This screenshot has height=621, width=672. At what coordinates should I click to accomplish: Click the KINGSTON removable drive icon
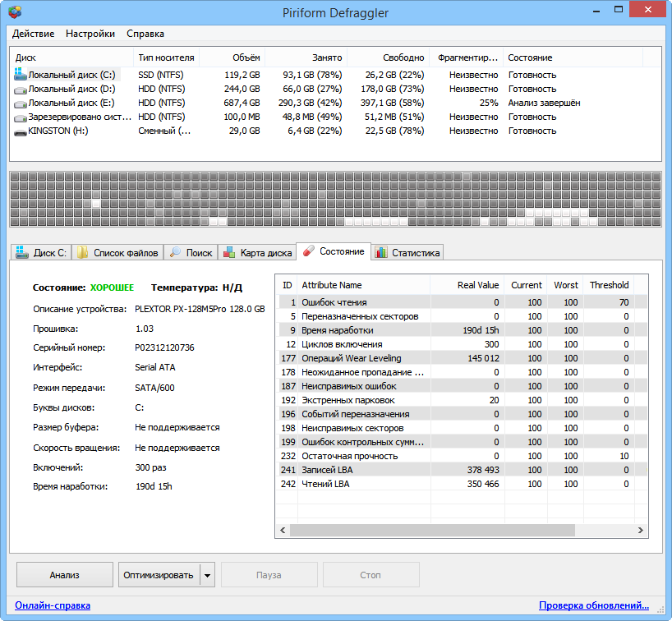coord(21,132)
